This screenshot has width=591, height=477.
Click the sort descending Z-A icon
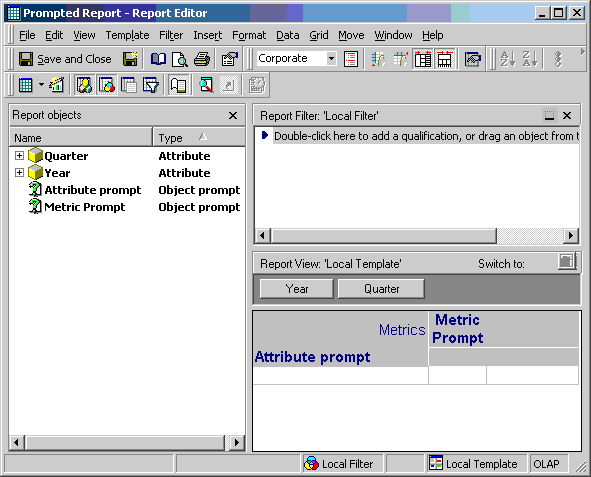tap(530, 59)
